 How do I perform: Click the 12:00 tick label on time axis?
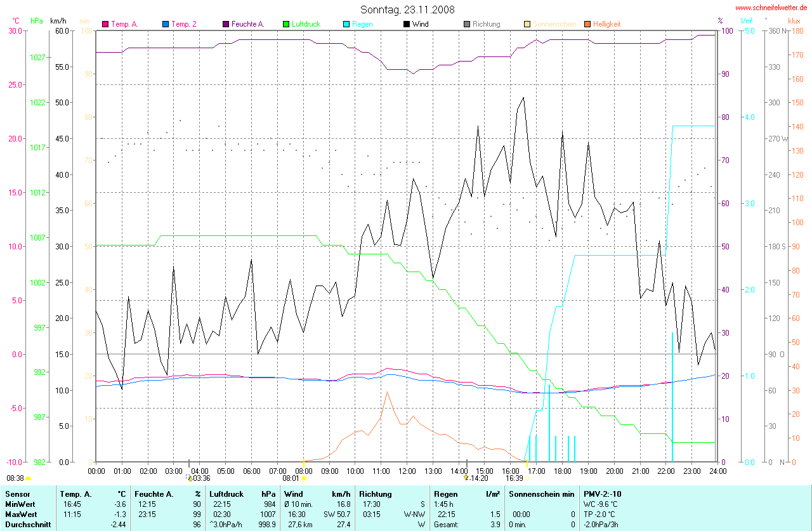click(407, 471)
